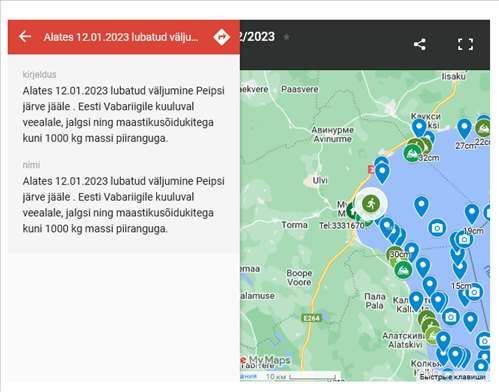Select the green marker beside 30cm label
Screen dimensions: 499x392
[403, 269]
